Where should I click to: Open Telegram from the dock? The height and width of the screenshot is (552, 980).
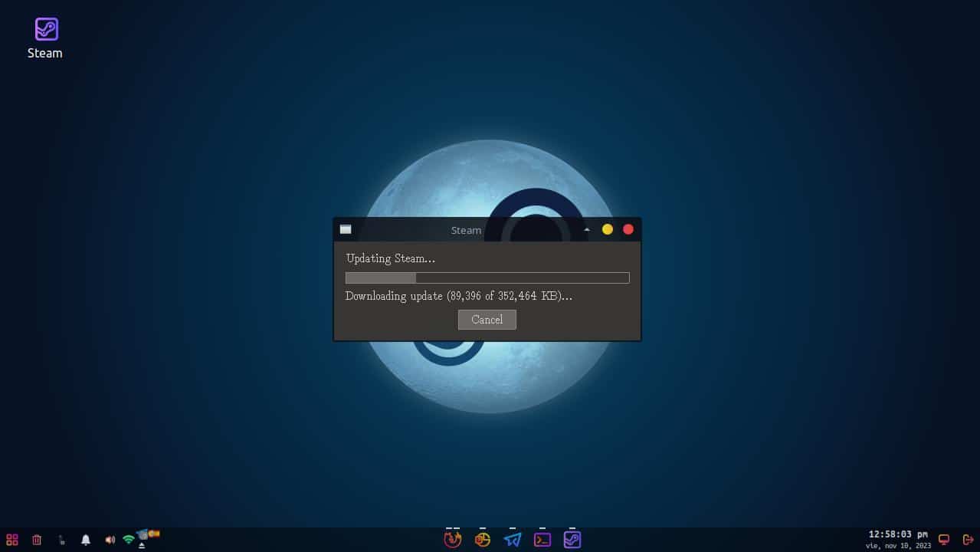(x=513, y=540)
